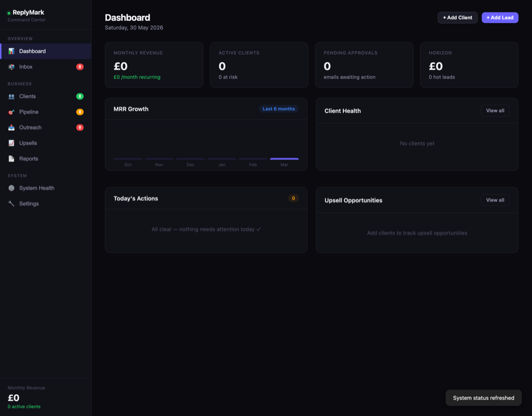
Task: Click the Monthly Revenue stat card
Action: pos(154,65)
